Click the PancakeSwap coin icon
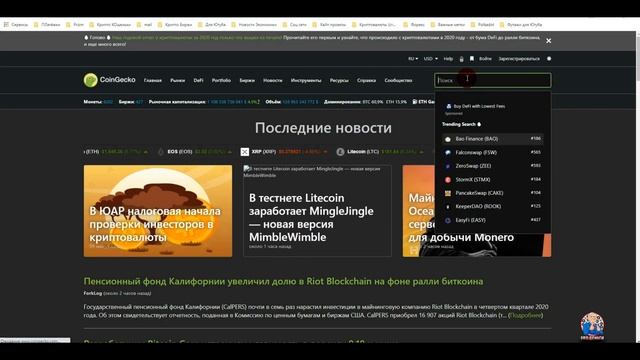This screenshot has height=360, width=640. 448,193
